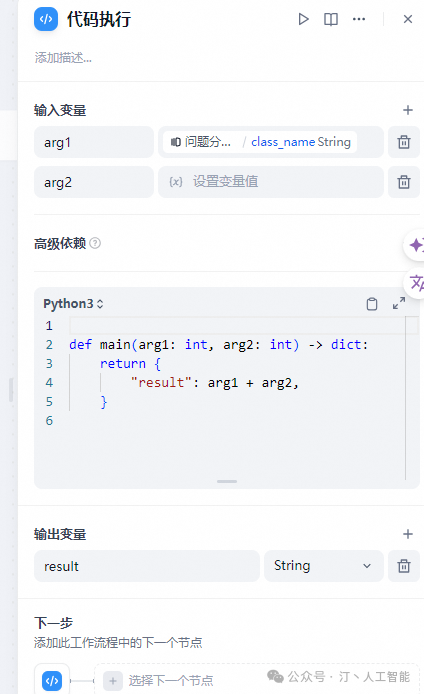Delete the arg1 input variable

[x=404, y=142]
